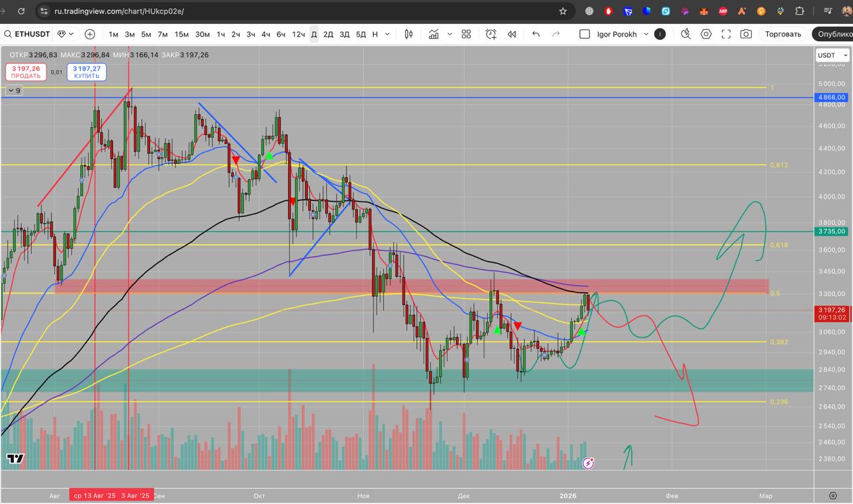The image size is (853, 504).
Task: Create a new price alert
Action: 491,34
